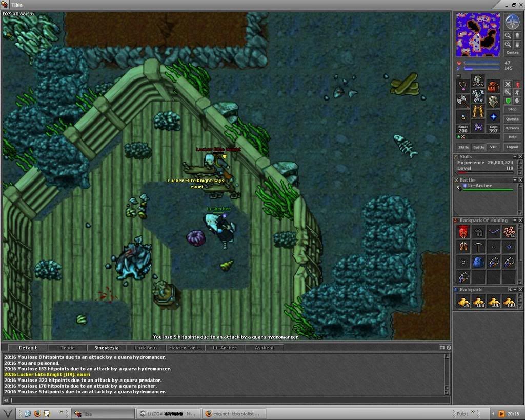Screen dimensions: 525x420
Task: Open the Firefox quick launch icon
Action: coord(37,414)
